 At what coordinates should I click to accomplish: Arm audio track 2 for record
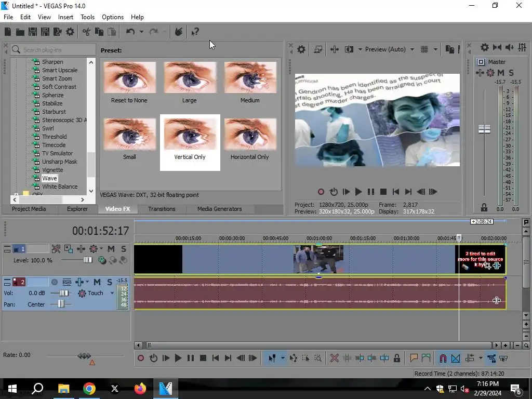54,282
